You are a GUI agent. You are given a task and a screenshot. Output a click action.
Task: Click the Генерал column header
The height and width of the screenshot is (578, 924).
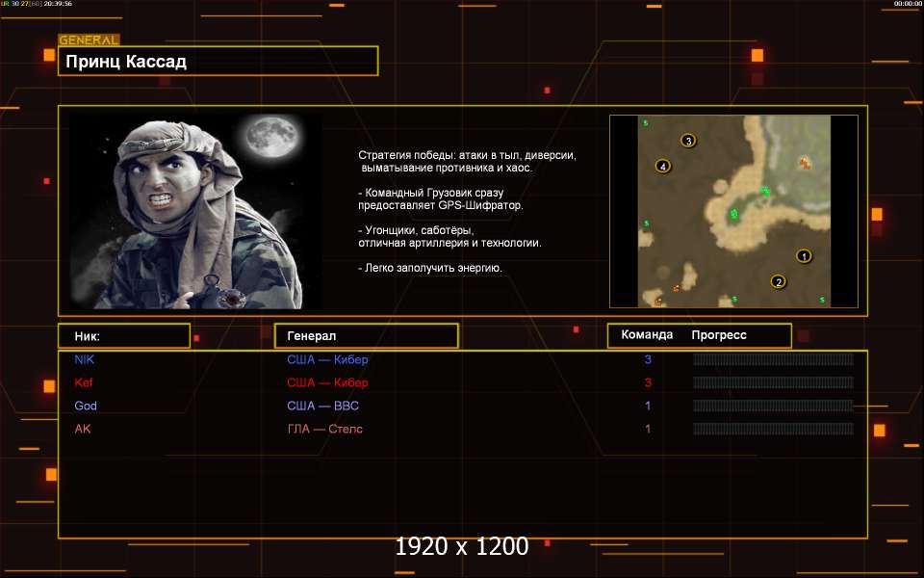tap(367, 335)
